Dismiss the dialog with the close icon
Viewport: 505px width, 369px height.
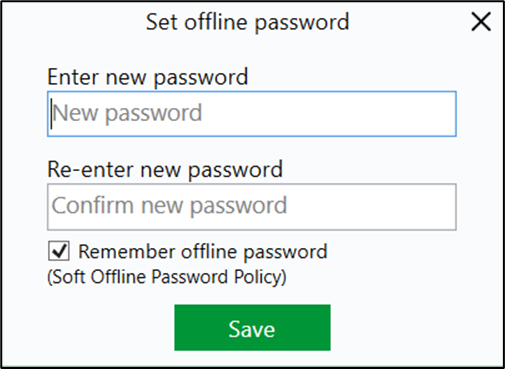click(481, 22)
